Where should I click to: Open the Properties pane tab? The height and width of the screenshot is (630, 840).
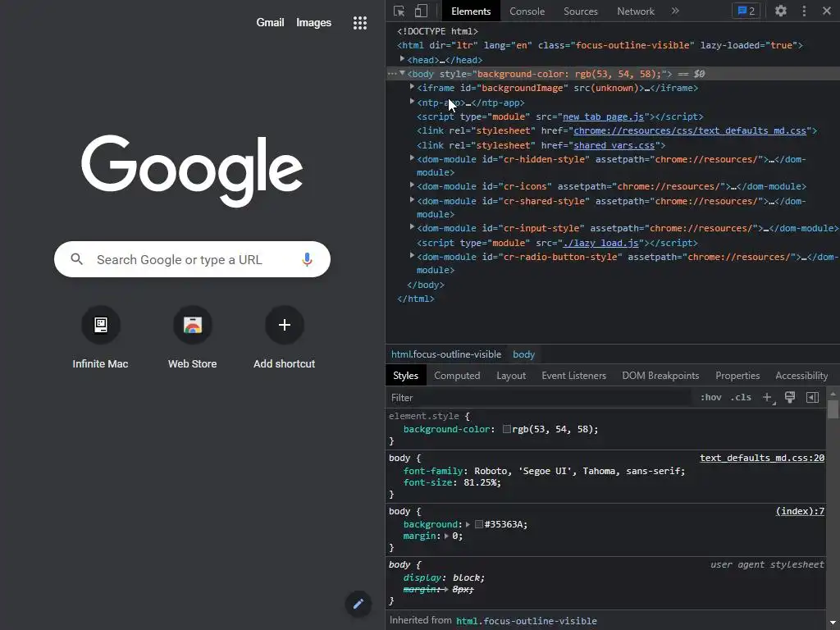(737, 376)
